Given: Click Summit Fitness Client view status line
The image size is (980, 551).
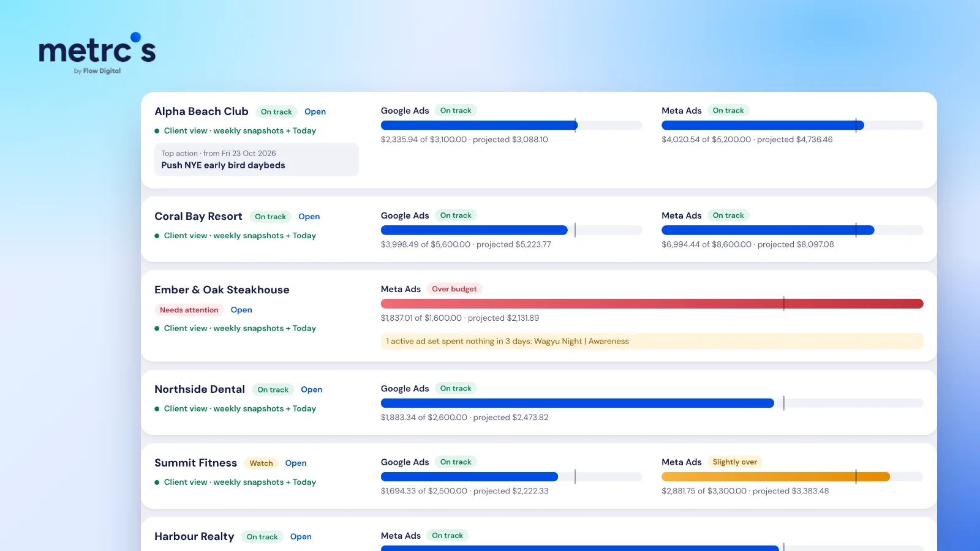Looking at the screenshot, I should tap(235, 482).
